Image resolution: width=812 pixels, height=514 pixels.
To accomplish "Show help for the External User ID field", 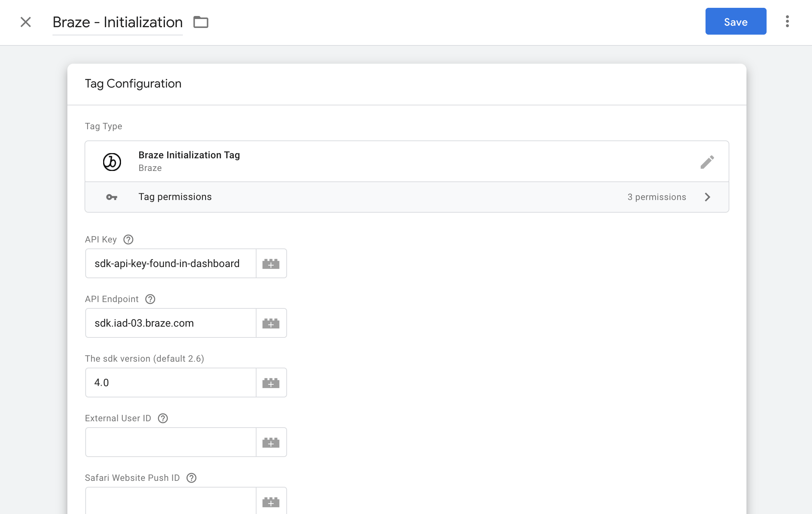I will [163, 418].
